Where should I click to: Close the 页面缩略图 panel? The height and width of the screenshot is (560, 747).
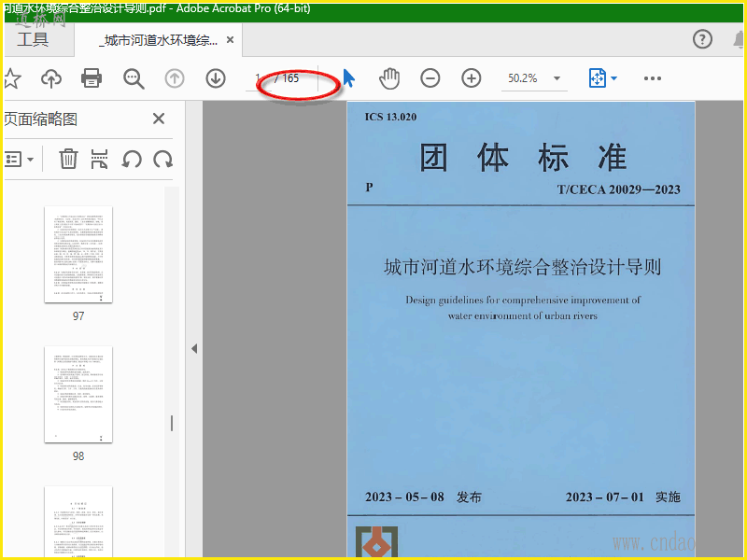click(159, 119)
